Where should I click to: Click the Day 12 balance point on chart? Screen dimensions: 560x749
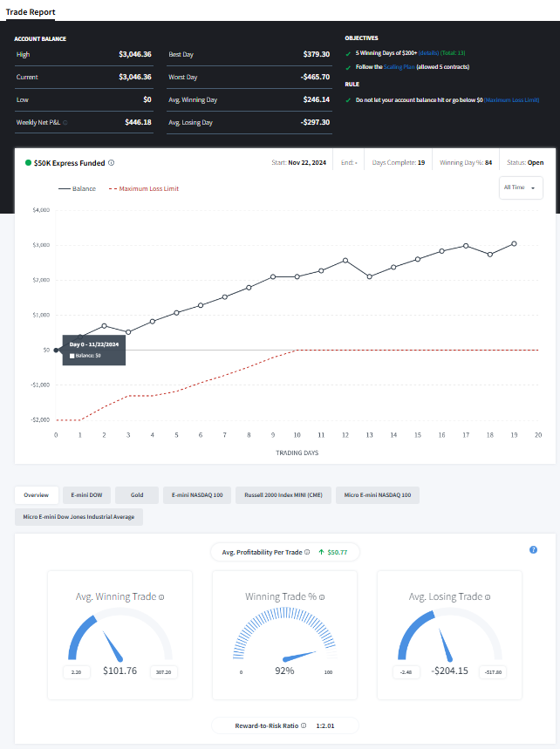345,261
